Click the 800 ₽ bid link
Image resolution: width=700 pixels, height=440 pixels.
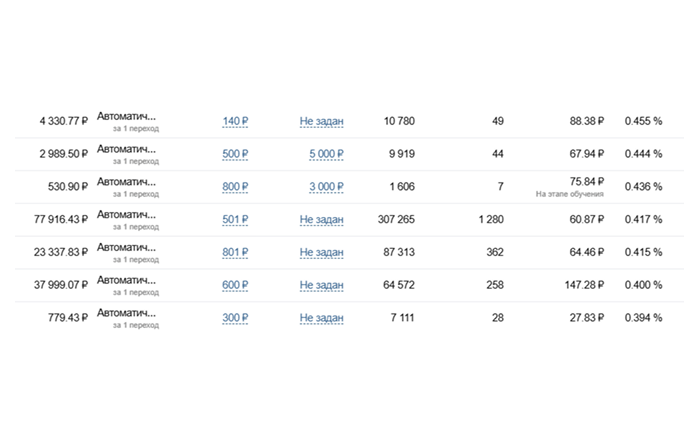(x=234, y=187)
